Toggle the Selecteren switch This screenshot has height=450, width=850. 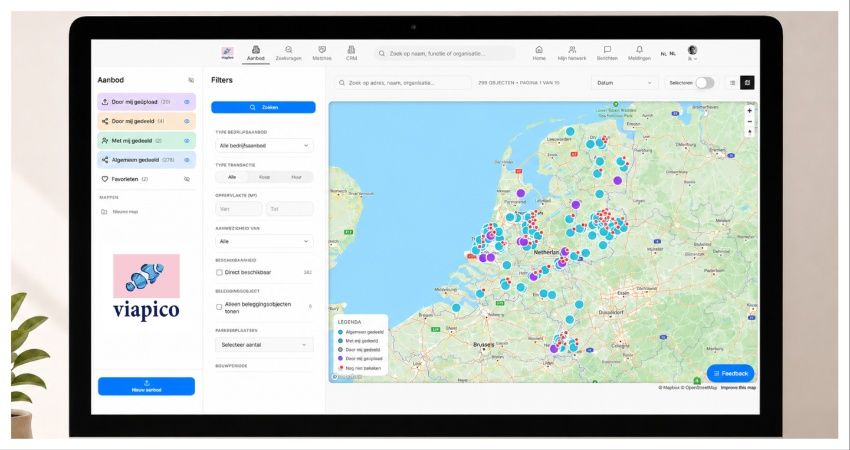click(x=705, y=83)
